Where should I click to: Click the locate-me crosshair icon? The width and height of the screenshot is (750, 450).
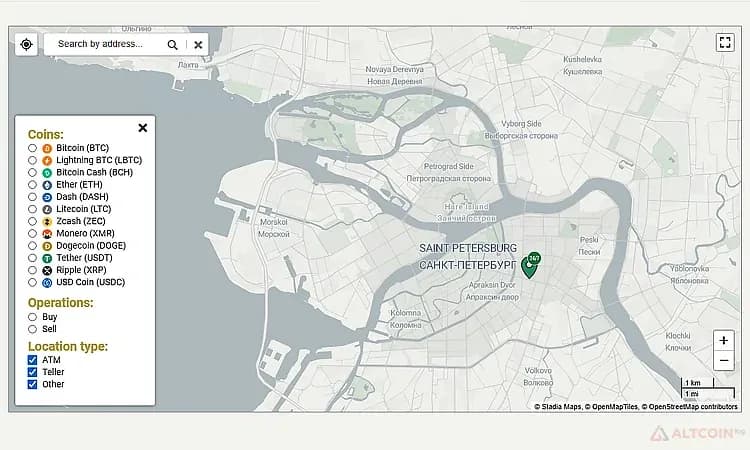(26, 44)
